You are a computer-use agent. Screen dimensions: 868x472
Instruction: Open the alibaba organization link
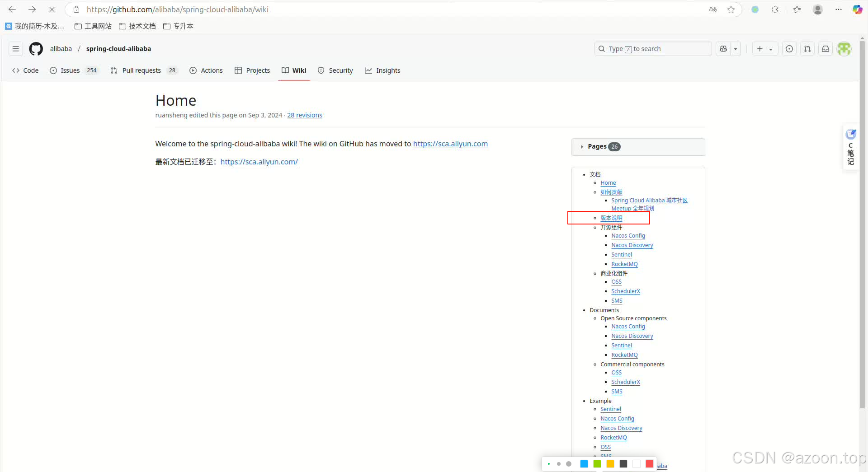(x=61, y=49)
